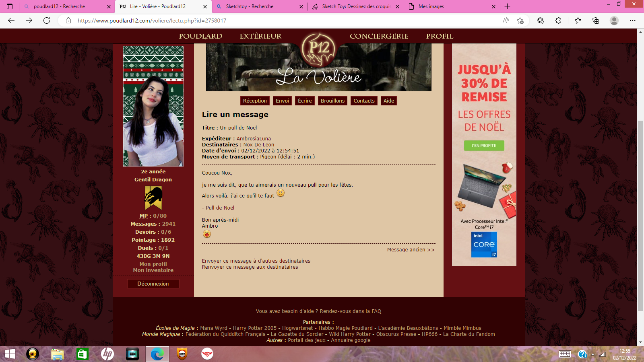Screen dimensions: 644x362
Task: Click Envoyer ce message à d'autres destinataires
Action: (x=256, y=261)
